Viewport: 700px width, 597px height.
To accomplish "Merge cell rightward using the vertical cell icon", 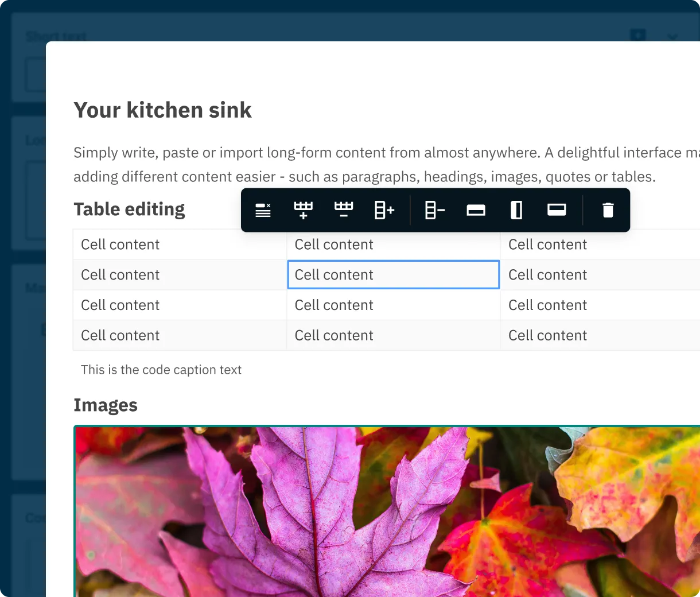I will (516, 210).
